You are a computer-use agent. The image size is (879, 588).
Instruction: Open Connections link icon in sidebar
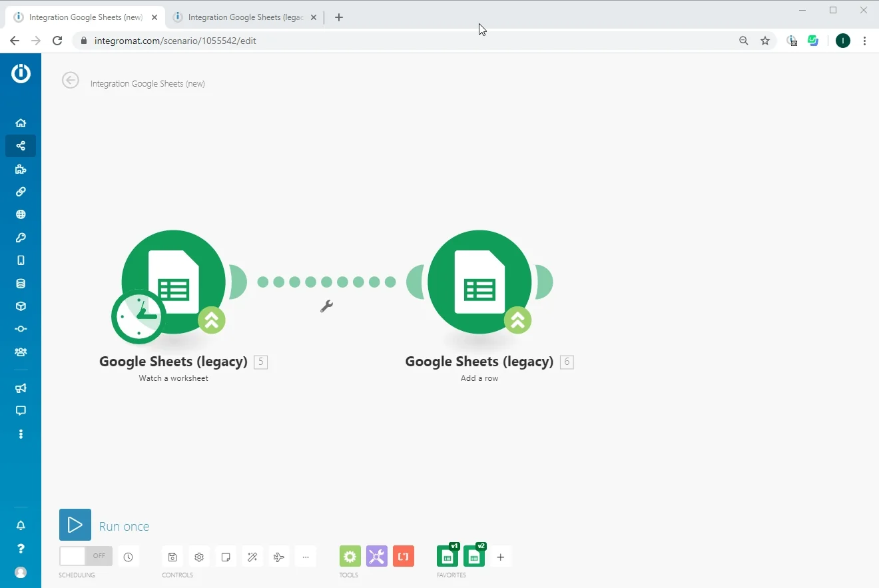click(21, 192)
